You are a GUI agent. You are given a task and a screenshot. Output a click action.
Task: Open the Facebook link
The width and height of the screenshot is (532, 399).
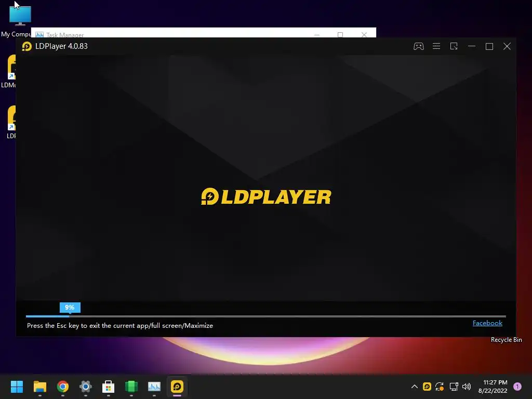pos(487,323)
